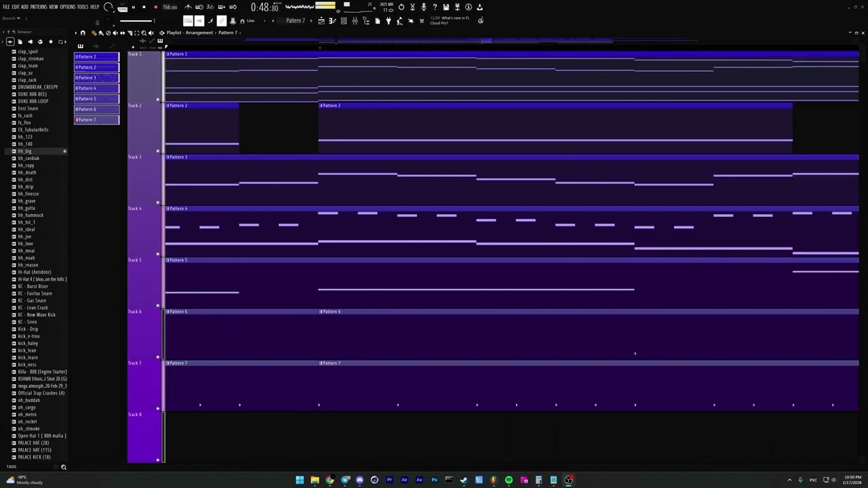
Task: Expand browser tabs with right chevron
Action: pos(65,41)
